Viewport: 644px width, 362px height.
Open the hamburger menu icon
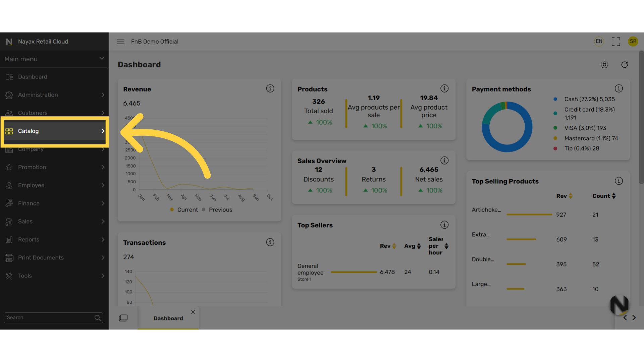[x=120, y=42]
